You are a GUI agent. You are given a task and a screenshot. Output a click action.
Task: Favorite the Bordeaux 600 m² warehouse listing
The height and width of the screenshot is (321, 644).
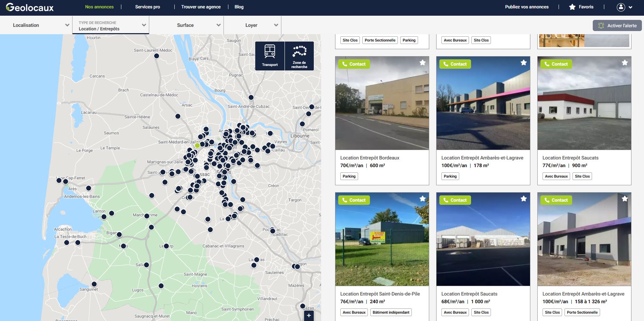tap(422, 63)
